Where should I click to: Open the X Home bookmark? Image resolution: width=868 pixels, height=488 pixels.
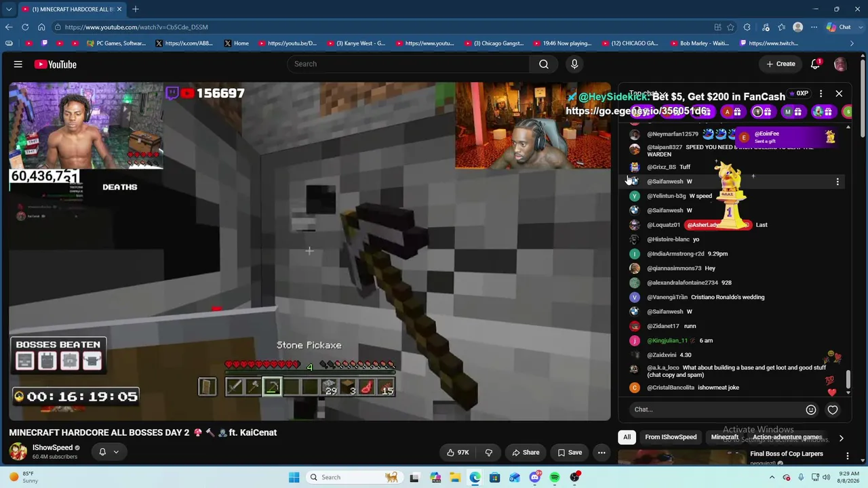(236, 43)
